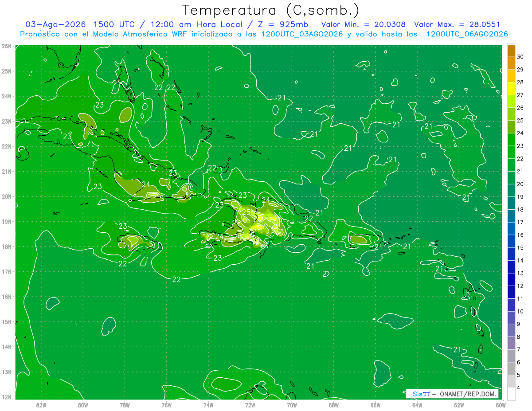Click the "26N" latitude axis label
532x411 pixels.
point(6,46)
